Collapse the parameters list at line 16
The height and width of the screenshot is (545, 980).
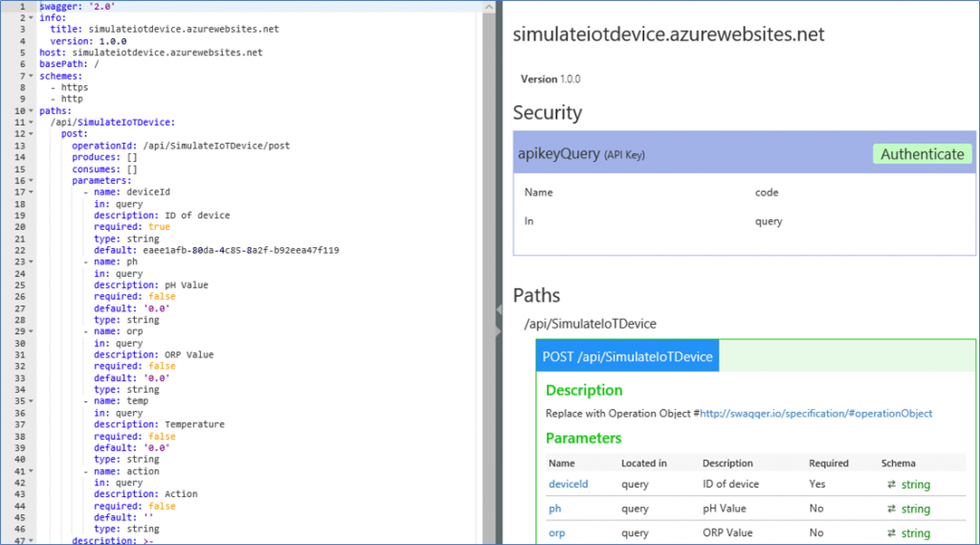point(32,180)
